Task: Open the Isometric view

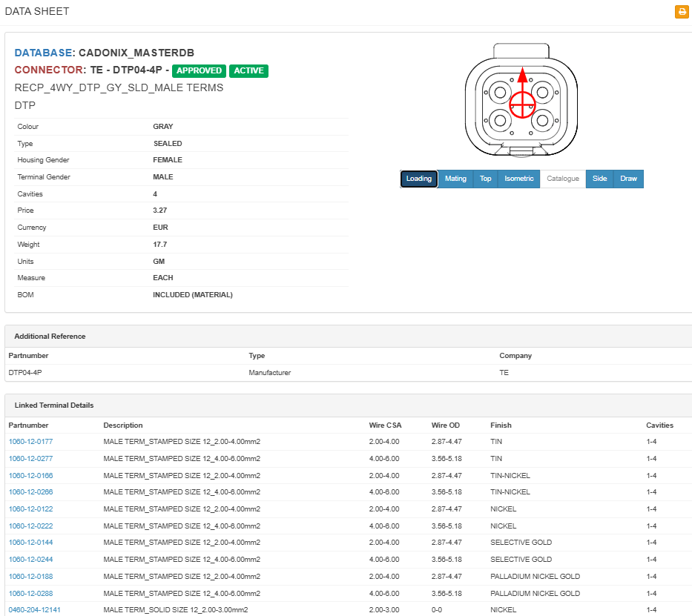Action: (518, 179)
